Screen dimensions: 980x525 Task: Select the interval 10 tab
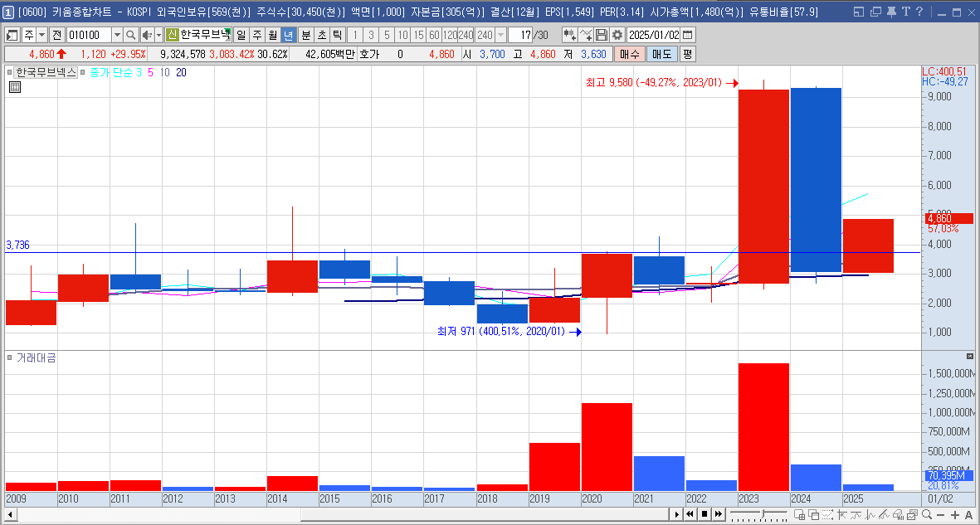click(x=403, y=35)
